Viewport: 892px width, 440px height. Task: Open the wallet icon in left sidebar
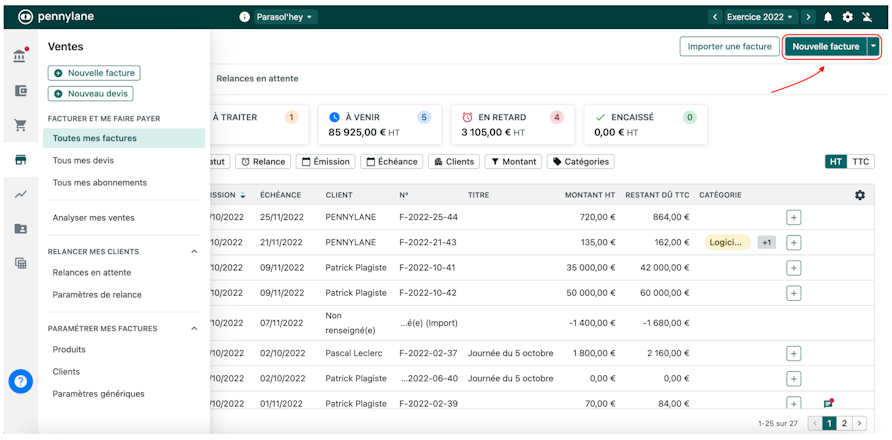click(x=20, y=91)
